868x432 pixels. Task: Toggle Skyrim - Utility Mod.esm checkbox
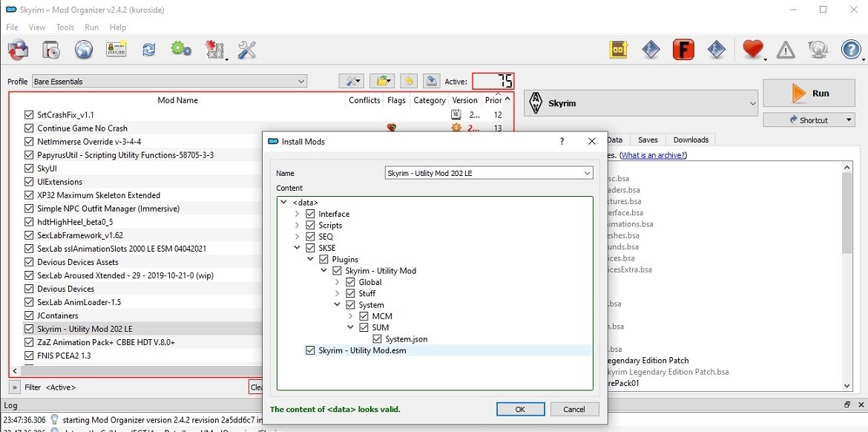310,350
